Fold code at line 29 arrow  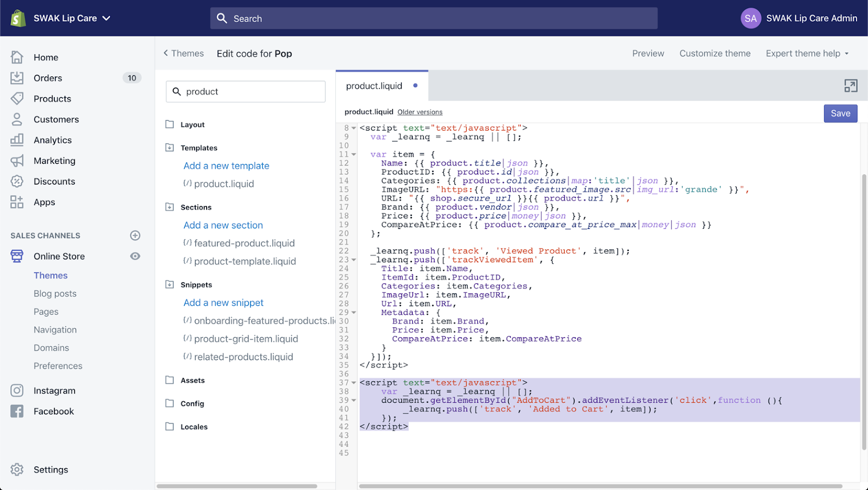coord(354,313)
